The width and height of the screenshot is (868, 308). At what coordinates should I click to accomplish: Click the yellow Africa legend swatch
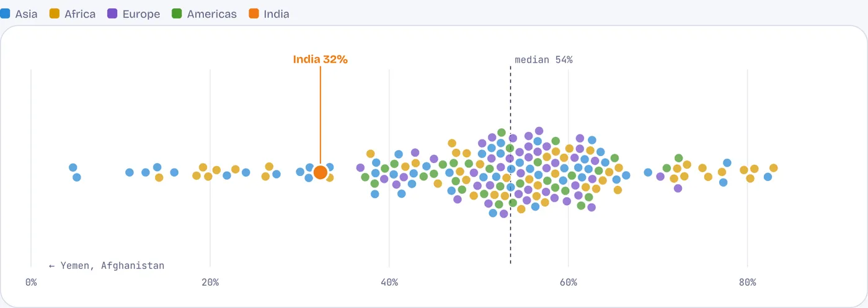[55, 14]
